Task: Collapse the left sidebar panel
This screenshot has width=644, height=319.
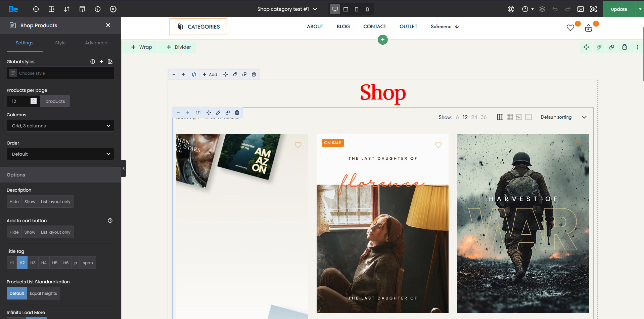Action: 124,168
